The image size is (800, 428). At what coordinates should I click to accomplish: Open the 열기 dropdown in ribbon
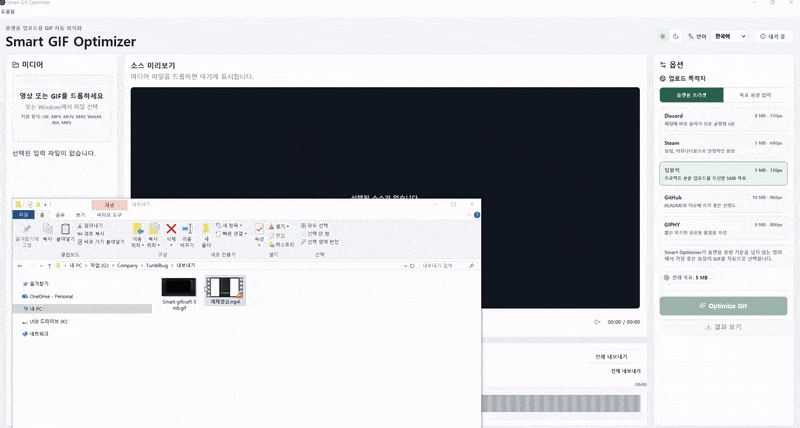coord(279,226)
